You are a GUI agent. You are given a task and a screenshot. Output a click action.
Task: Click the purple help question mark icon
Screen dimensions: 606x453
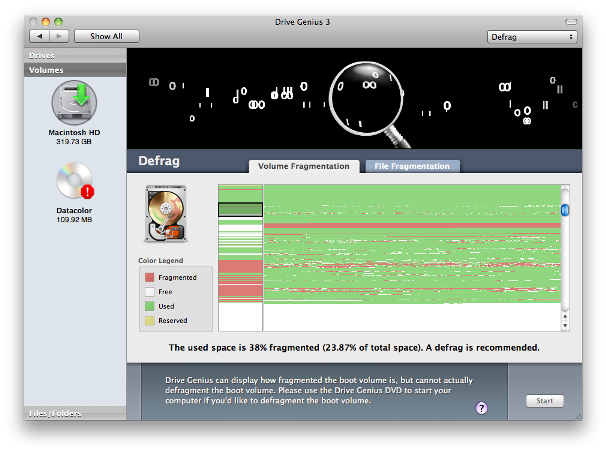tap(481, 408)
